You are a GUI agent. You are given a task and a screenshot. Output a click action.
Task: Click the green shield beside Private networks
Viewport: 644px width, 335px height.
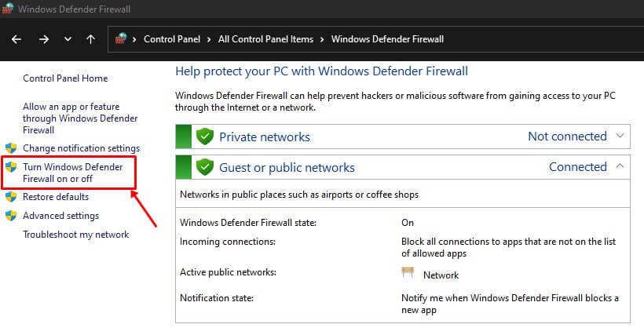click(205, 137)
